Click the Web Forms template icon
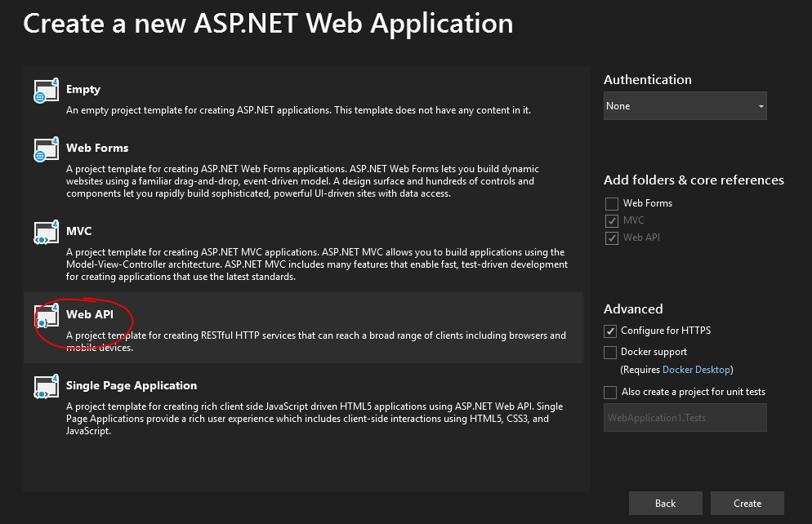 point(46,149)
